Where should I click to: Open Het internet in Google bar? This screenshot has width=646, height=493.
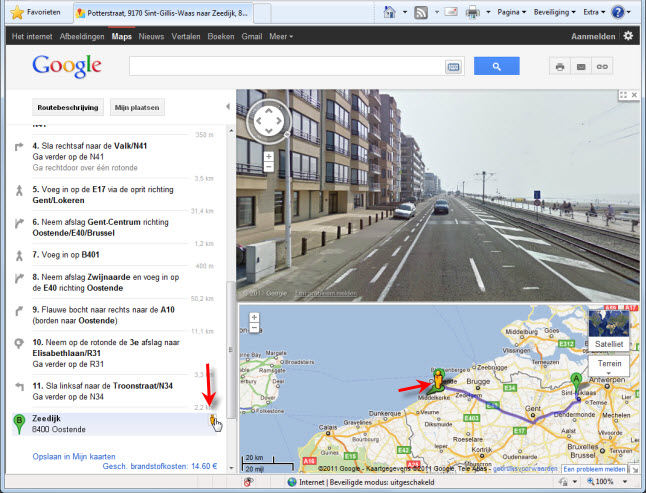(32, 36)
